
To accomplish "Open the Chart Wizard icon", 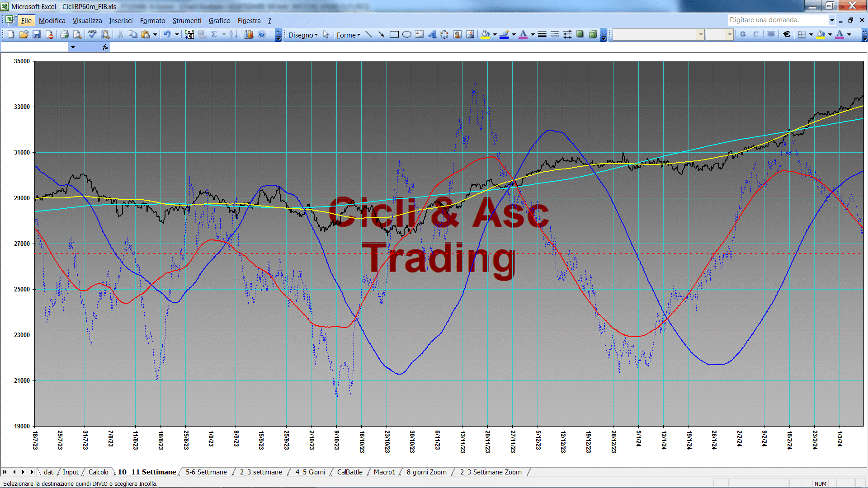I will (x=249, y=34).
